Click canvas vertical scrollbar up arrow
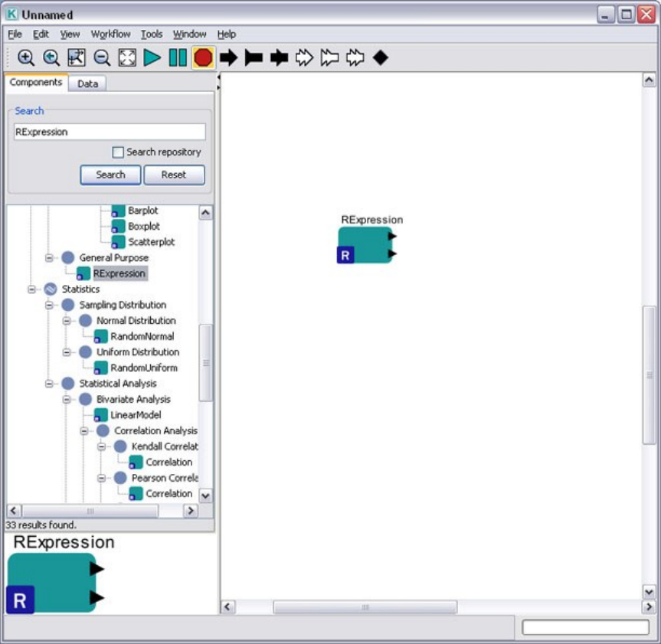The width and height of the screenshot is (661, 644). (x=649, y=80)
